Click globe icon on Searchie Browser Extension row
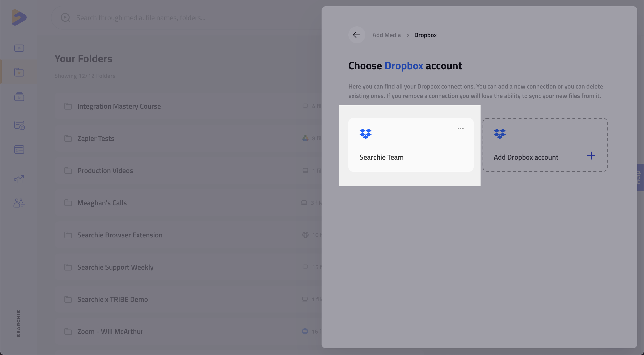Image resolution: width=644 pixels, height=355 pixels. coord(305,235)
